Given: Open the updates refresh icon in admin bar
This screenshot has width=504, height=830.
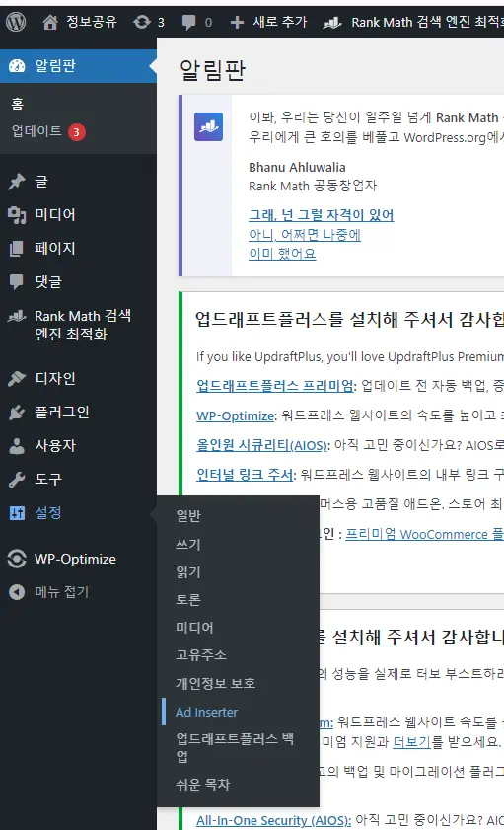Looking at the screenshot, I should [x=142, y=22].
